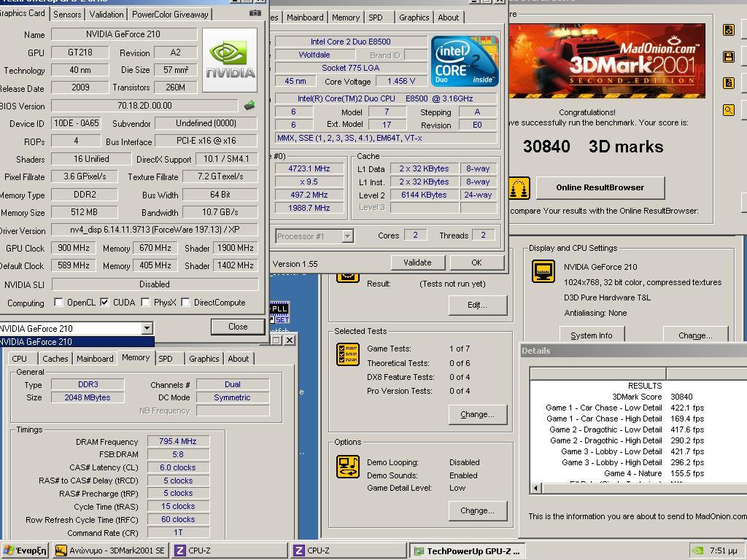This screenshot has width=747, height=560.
Task: Open the About tab in upper CPU-Z window
Action: 449,17
